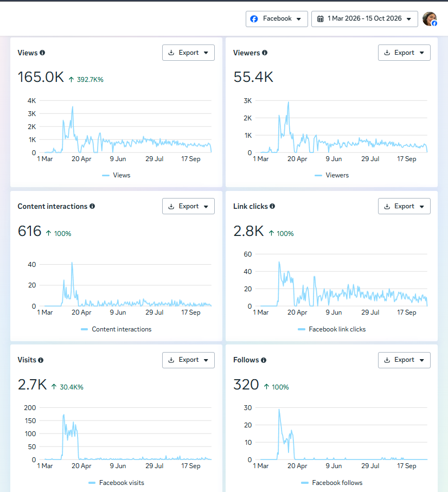Viewport: 448px width, 492px height.
Task: Click the info icon next to Views
Action: [42, 53]
